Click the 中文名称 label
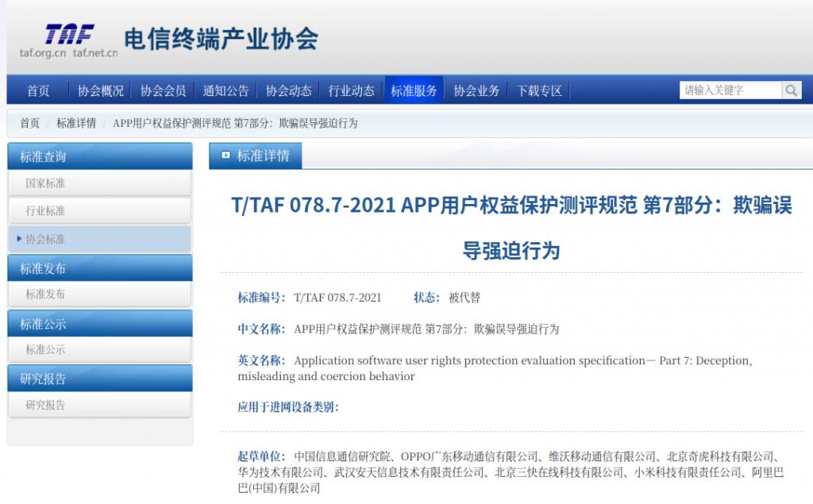 pyautogui.click(x=262, y=329)
